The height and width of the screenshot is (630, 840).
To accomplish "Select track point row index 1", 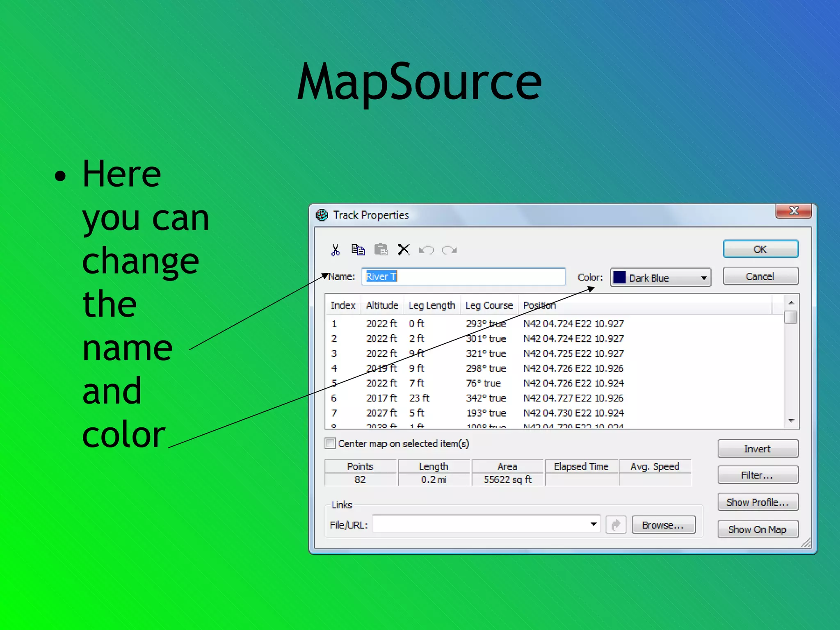I will (x=555, y=324).
